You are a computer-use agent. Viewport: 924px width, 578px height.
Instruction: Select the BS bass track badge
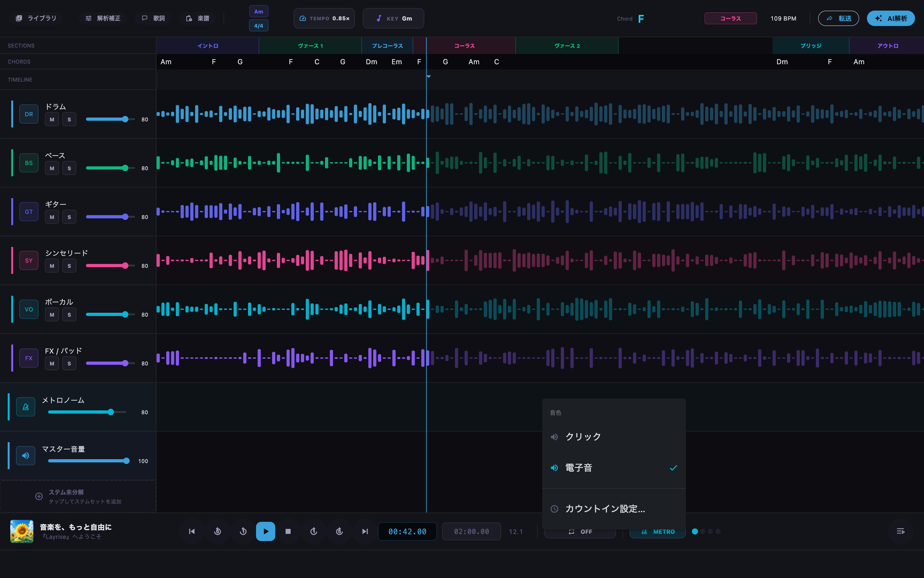click(29, 163)
